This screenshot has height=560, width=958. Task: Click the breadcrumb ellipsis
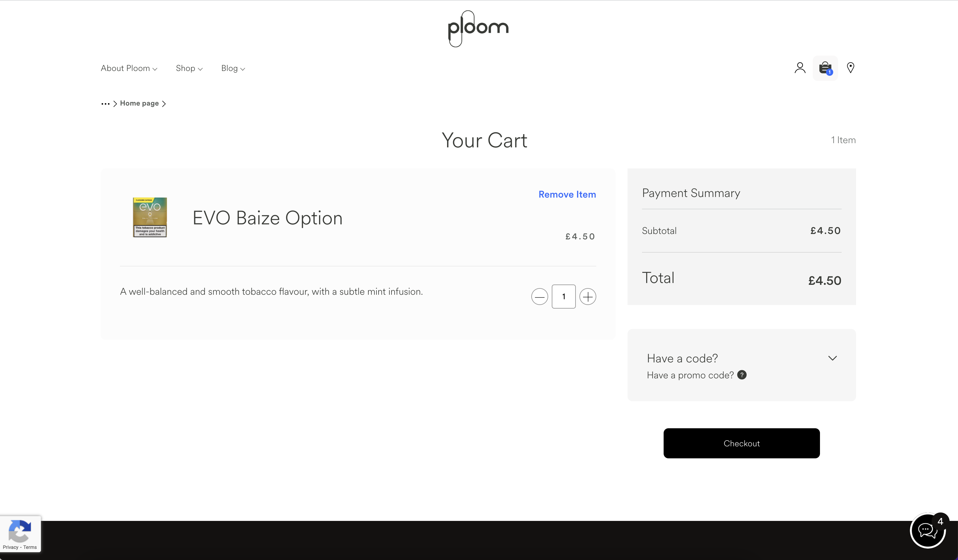[x=105, y=104]
